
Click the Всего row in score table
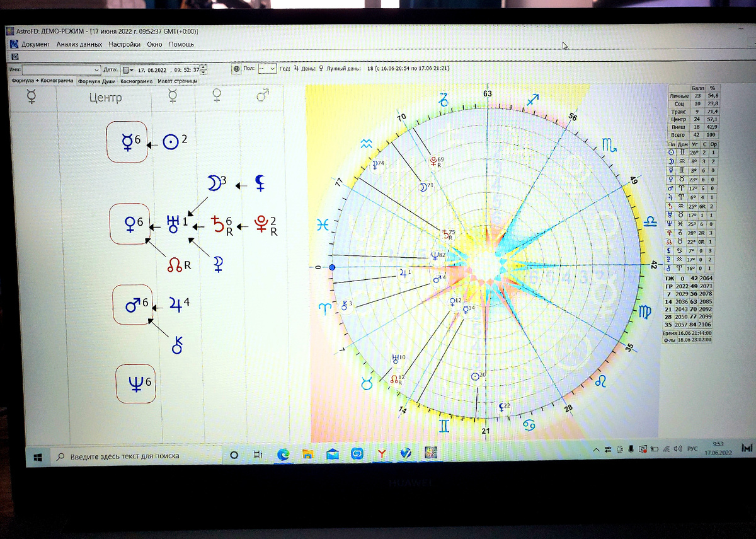(x=693, y=134)
